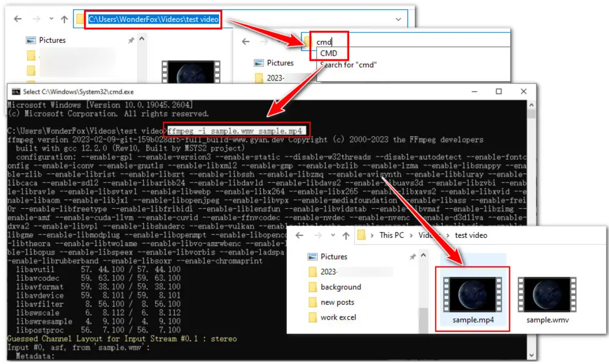609x364 pixels.
Task: Maximize the Command Prompt window
Action: [498, 92]
